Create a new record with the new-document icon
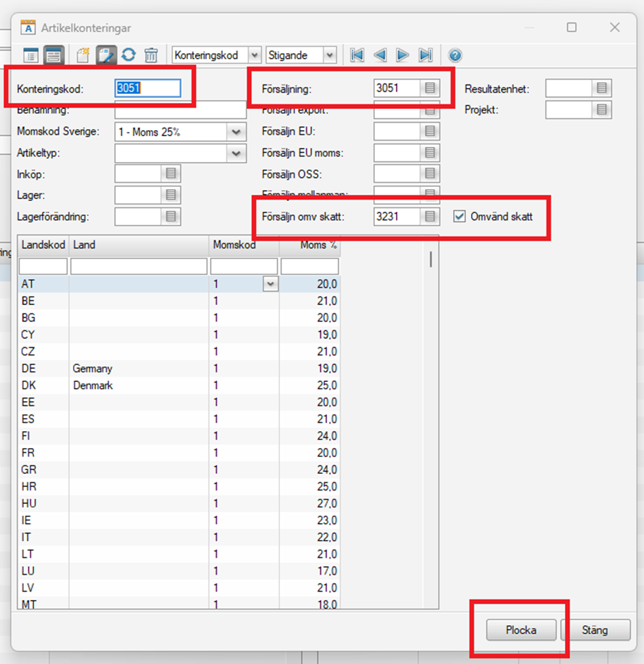The image size is (644, 664). pos(83,55)
